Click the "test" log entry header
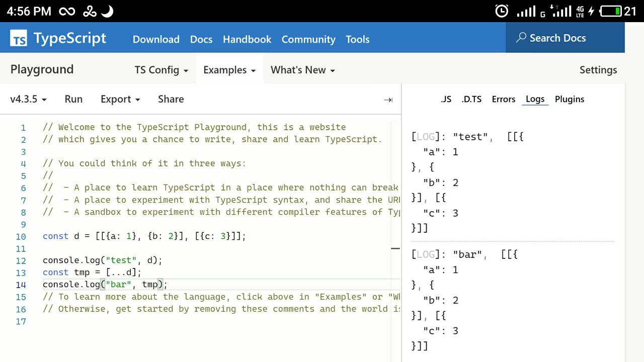This screenshot has width=644, height=362. point(467,136)
